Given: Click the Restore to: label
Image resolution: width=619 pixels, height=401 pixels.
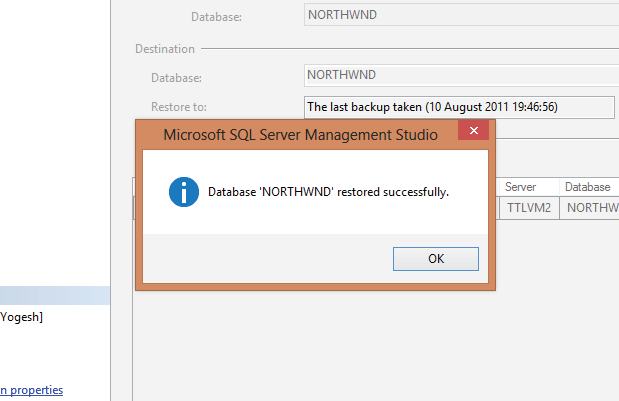Looking at the screenshot, I should 179,107.
